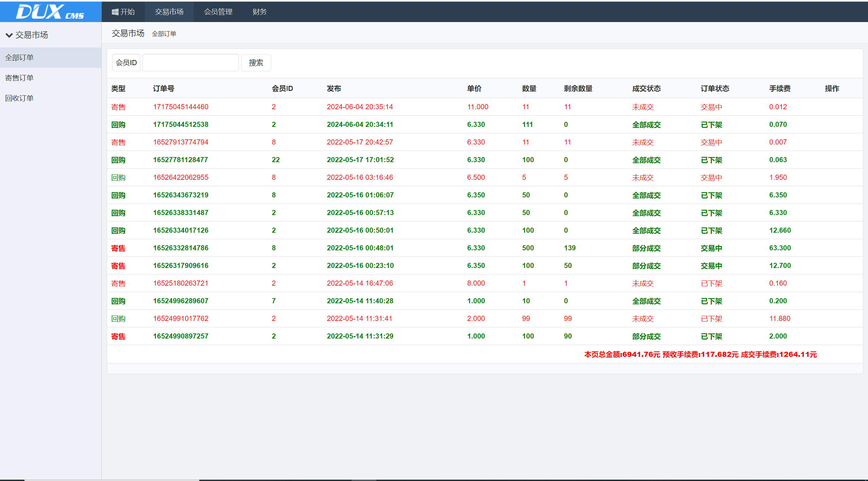
Task: Click order row 16524990897257
Action: [x=181, y=336]
